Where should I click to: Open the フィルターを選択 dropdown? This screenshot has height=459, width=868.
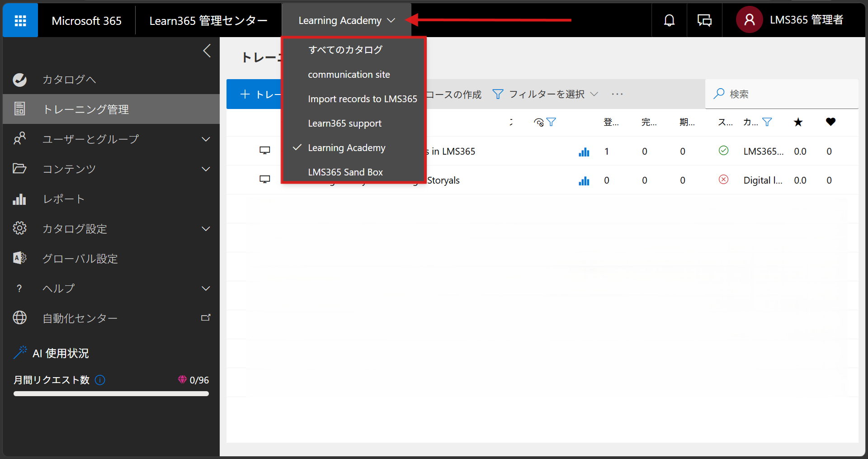(x=545, y=94)
